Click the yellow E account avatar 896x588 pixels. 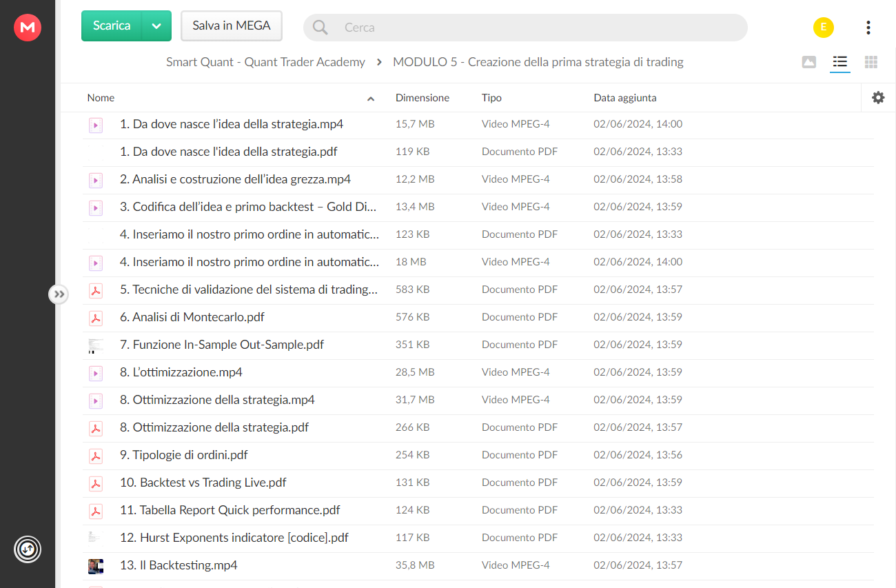pos(823,28)
